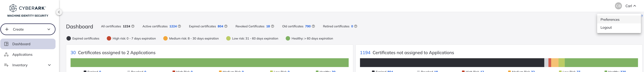This screenshot has width=644, height=72.
Task: Click help icon beside Old certificates
Action: 313,26
